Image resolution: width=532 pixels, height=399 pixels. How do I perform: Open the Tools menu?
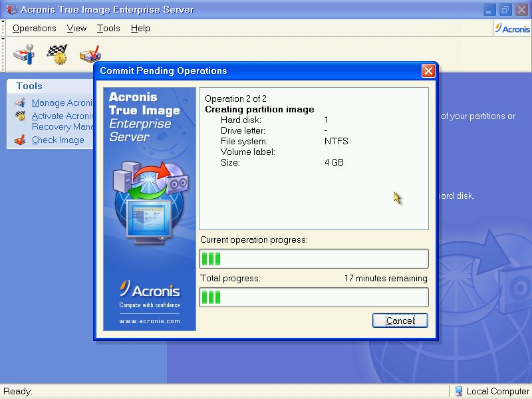tap(108, 28)
